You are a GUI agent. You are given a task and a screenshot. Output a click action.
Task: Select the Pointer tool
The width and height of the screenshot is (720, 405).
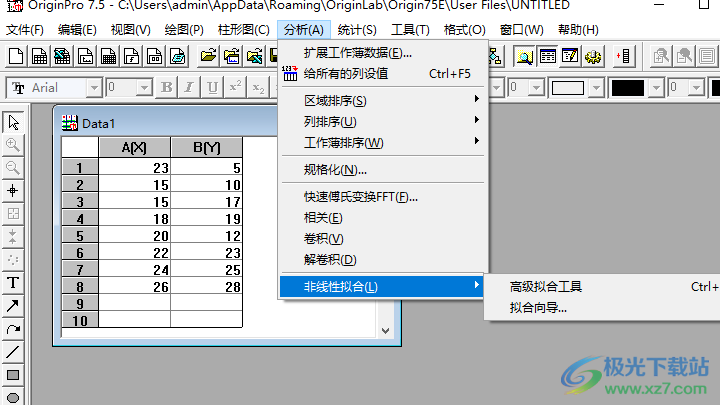(13, 123)
